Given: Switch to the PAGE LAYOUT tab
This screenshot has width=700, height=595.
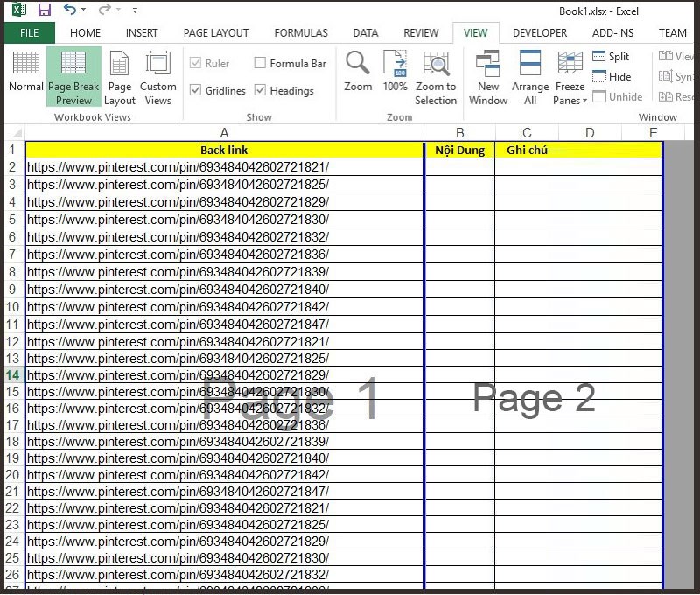Looking at the screenshot, I should (x=216, y=33).
